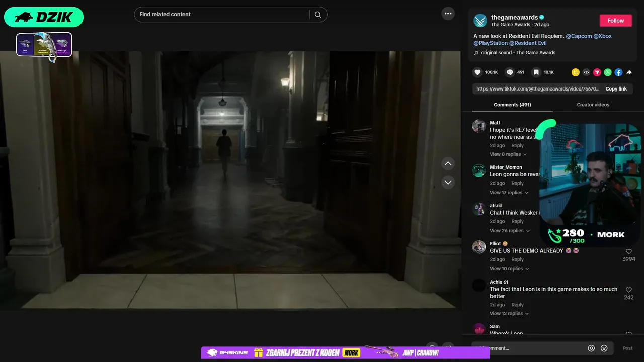Go to next video with down arrow
The width and height of the screenshot is (644, 362).
point(448,182)
